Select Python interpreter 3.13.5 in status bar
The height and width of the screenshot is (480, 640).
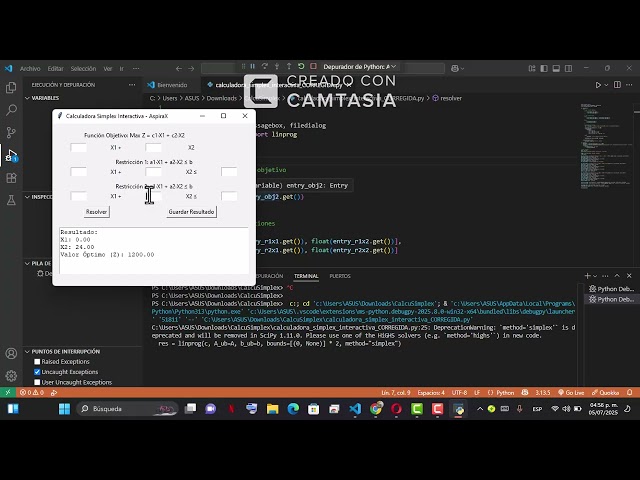[x=542, y=393]
